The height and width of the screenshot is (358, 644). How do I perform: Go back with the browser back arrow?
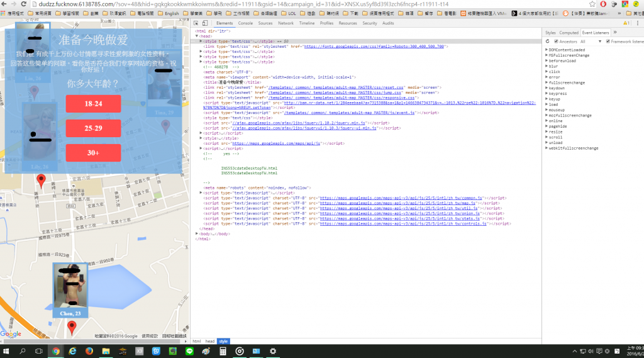coord(4,4)
